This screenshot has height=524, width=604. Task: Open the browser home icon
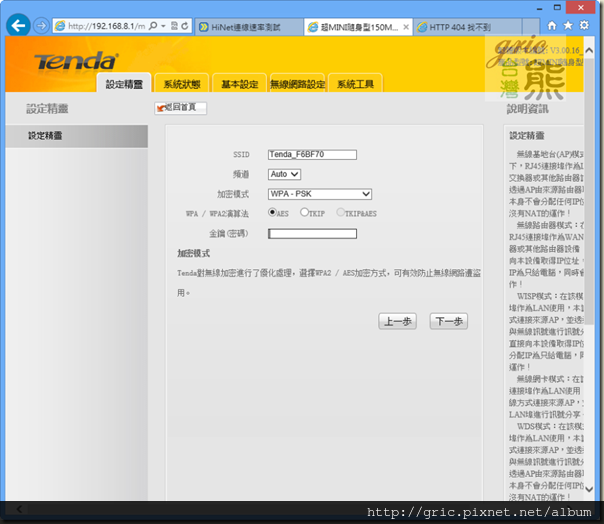[552, 25]
